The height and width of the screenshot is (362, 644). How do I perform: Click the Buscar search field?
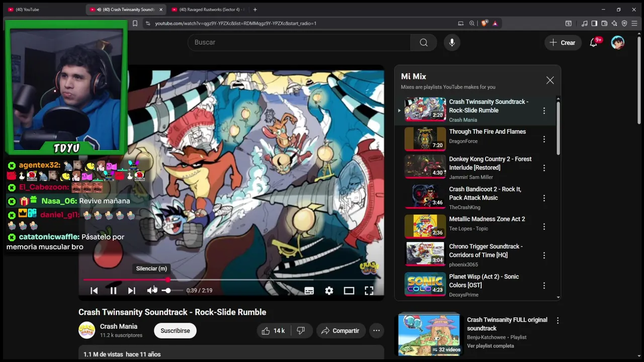pos(299,42)
